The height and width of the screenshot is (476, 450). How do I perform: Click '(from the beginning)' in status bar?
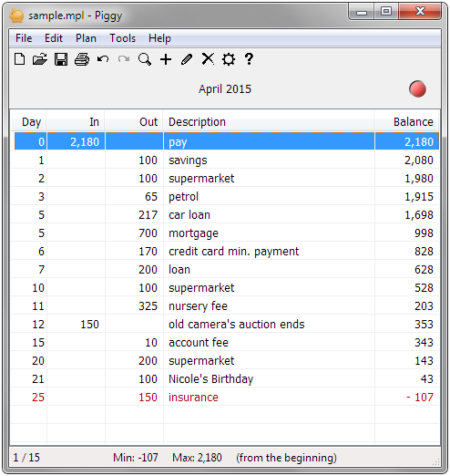286,457
